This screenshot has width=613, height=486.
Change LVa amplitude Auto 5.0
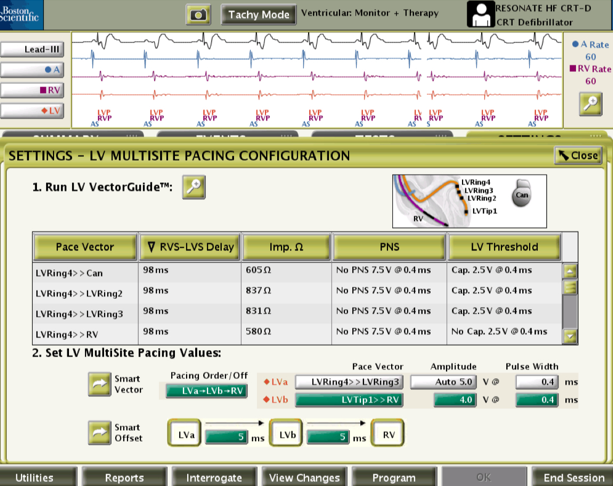(443, 382)
